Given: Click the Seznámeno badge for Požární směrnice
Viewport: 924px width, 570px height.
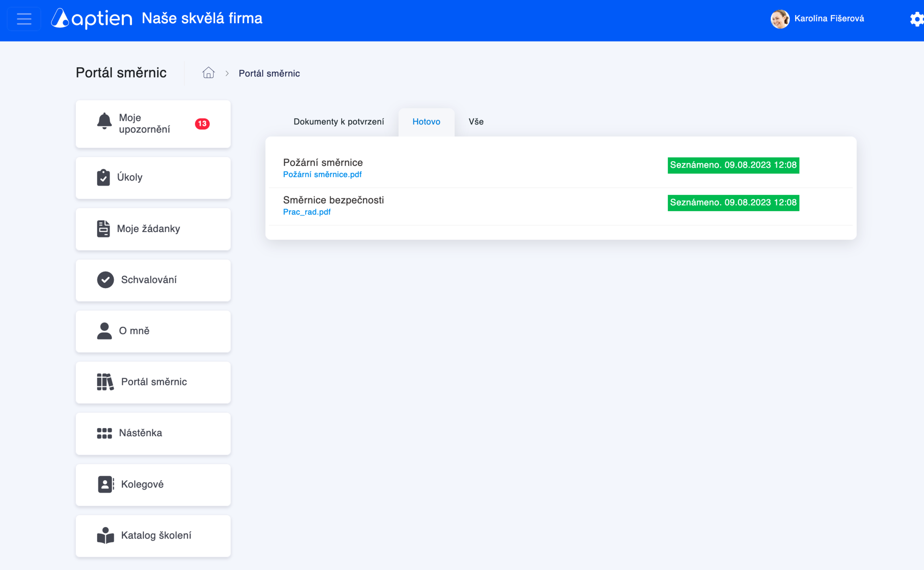Looking at the screenshot, I should pyautogui.click(x=733, y=165).
